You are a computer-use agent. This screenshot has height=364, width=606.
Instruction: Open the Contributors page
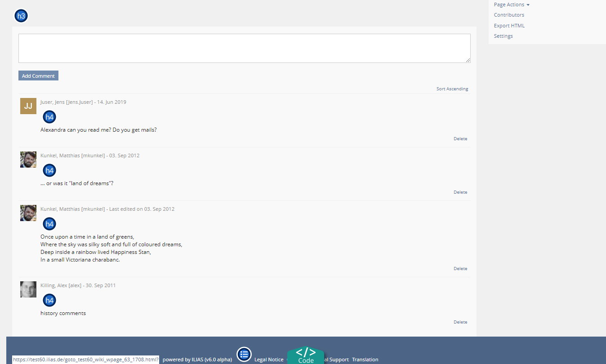(x=509, y=15)
